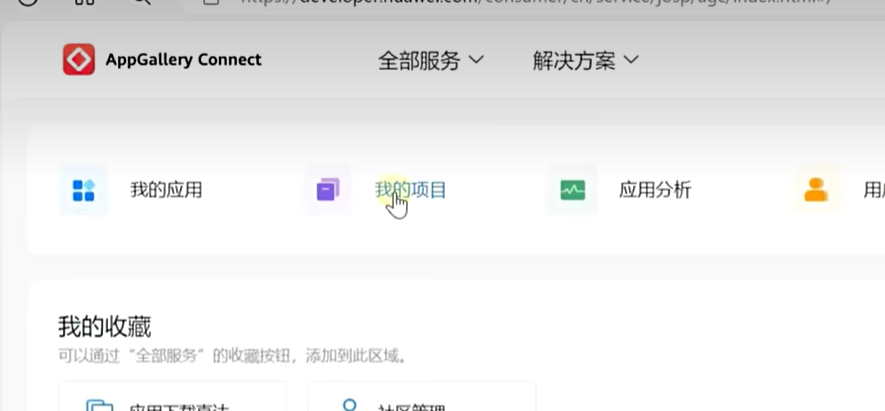Open the 社区管理 favorites card

click(x=421, y=399)
